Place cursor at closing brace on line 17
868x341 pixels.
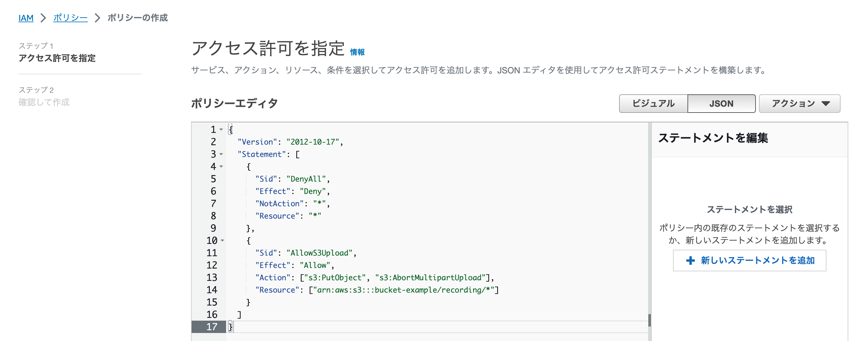(230, 327)
